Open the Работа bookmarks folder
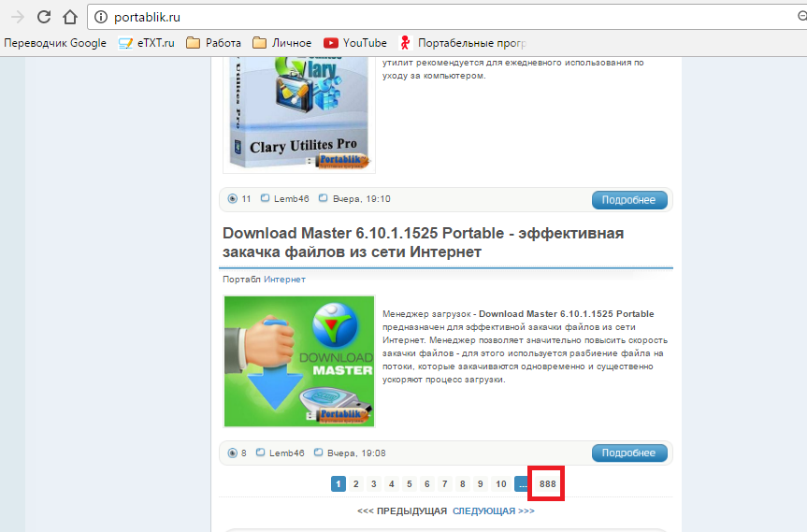This screenshot has height=532, width=807. (x=213, y=43)
